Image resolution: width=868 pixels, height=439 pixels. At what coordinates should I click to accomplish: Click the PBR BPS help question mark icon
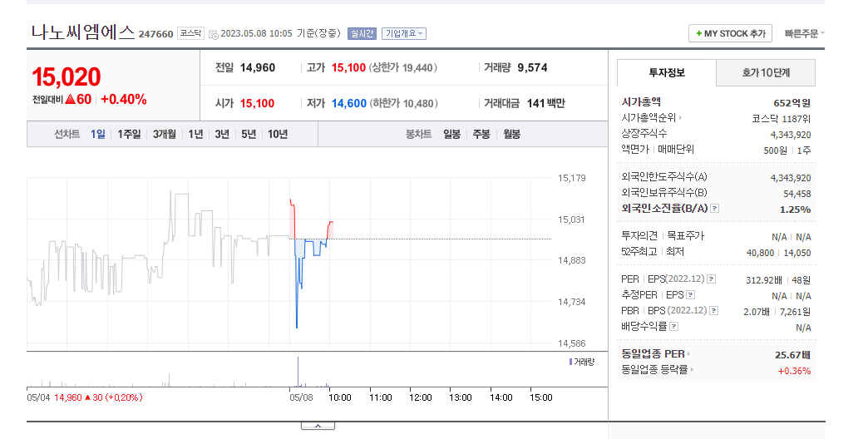pos(714,311)
